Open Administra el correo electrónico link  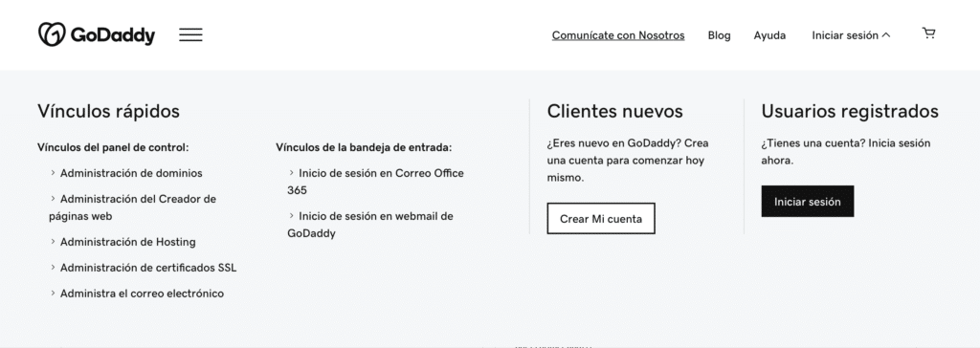pyautogui.click(x=142, y=293)
